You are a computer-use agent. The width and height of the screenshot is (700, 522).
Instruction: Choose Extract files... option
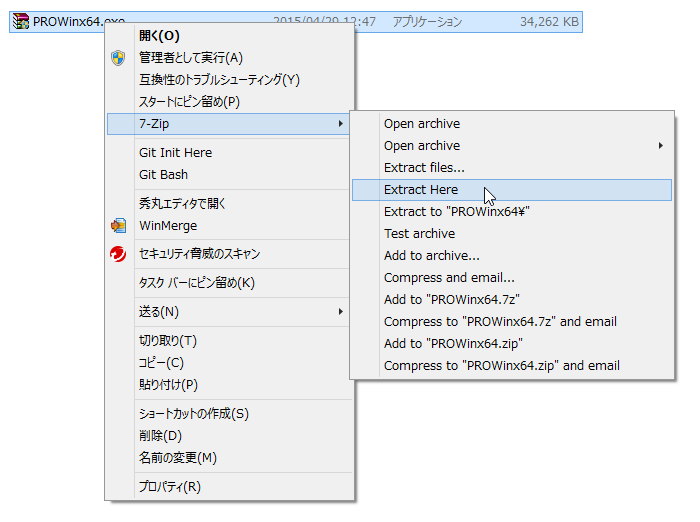(424, 168)
